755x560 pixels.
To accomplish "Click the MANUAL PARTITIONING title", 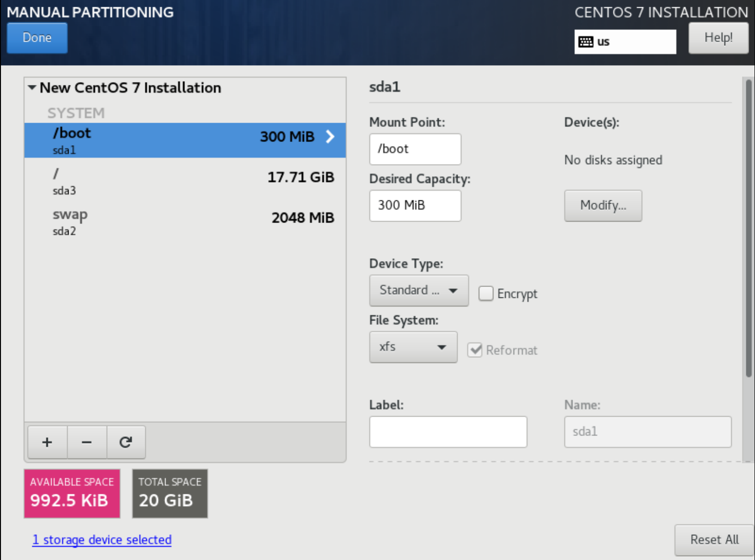I will [90, 12].
